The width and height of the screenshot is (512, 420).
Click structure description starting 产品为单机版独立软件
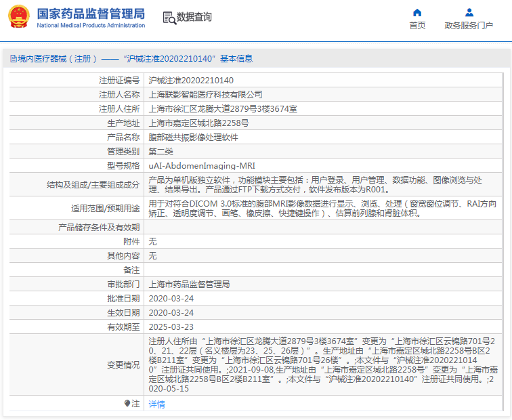click(x=315, y=184)
